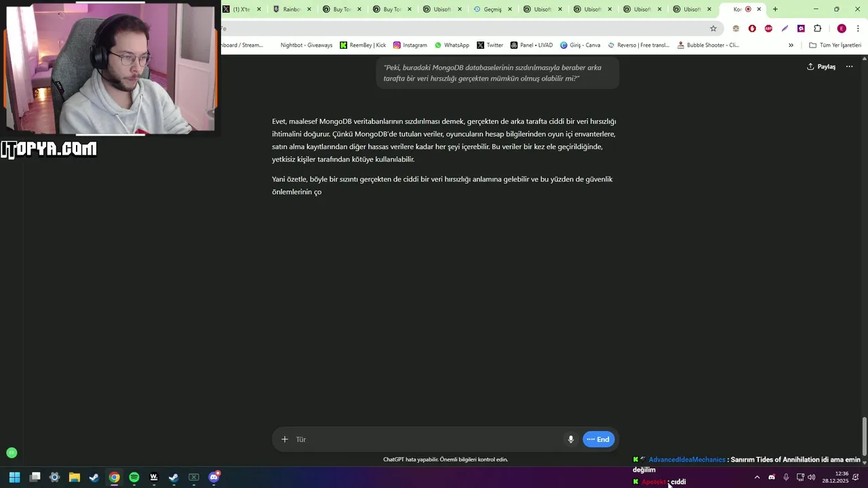The width and height of the screenshot is (868, 488).
Task: Open the Twitter bookmark
Action: coord(490,45)
